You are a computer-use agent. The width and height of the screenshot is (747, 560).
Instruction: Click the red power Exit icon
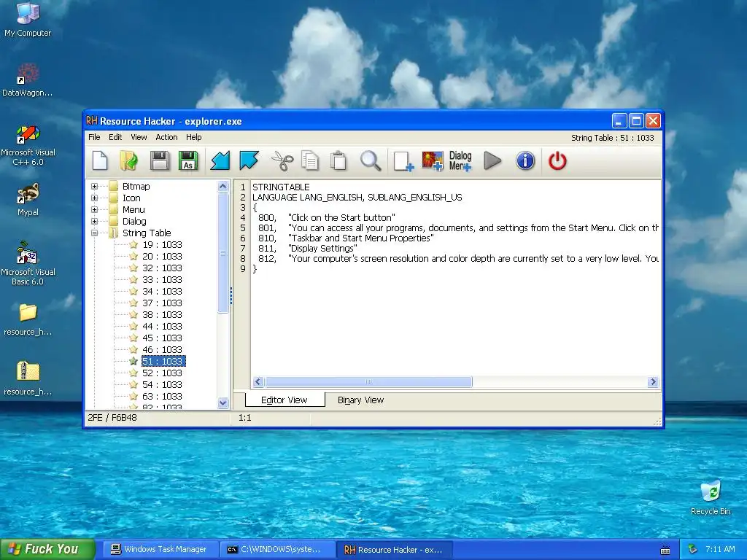coord(557,160)
